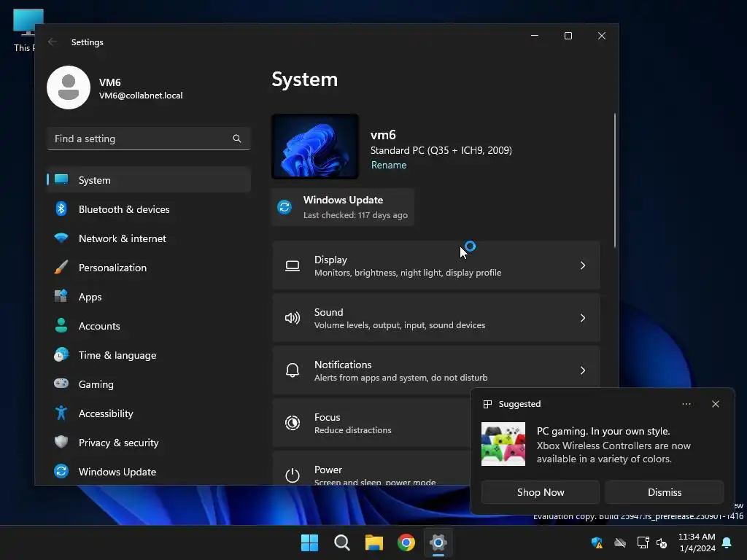Expand Display settings chevron
Viewport: 747px width, 560px height.
(583, 265)
